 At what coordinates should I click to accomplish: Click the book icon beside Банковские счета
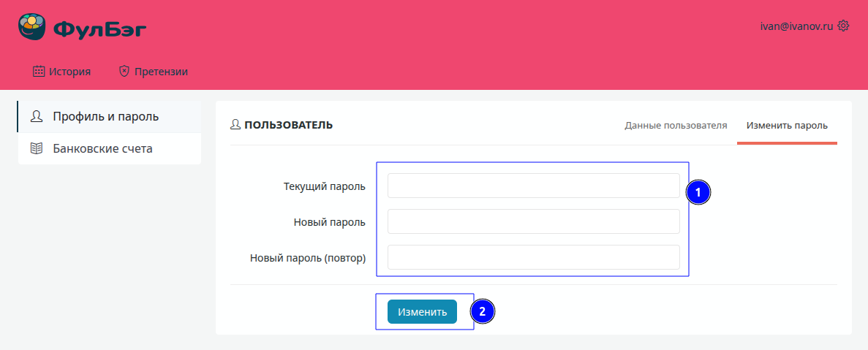pyautogui.click(x=36, y=149)
